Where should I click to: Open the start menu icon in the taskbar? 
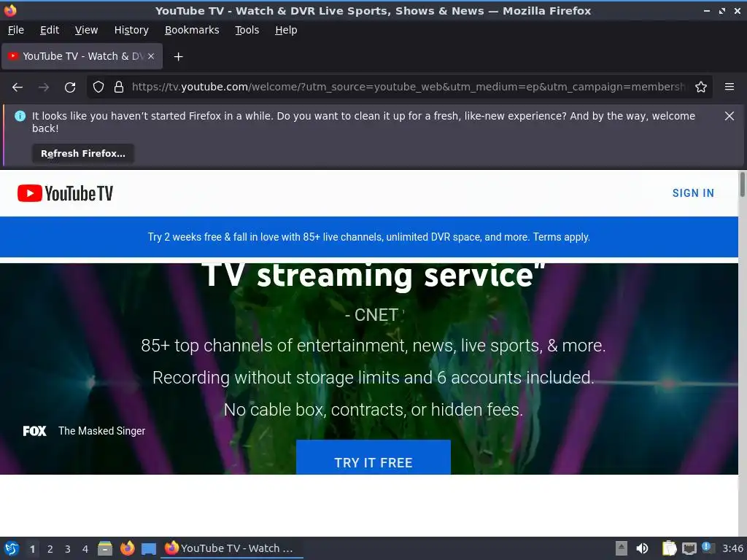pyautogui.click(x=12, y=548)
